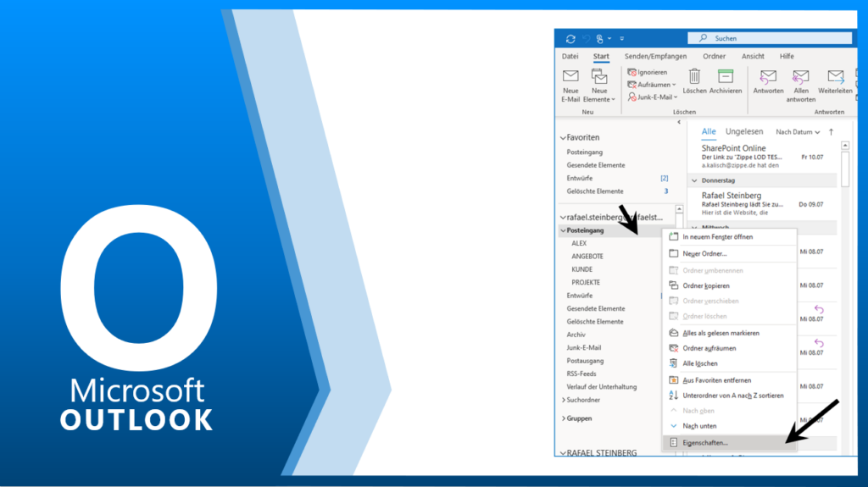This screenshot has height=487, width=868.
Task: Open the Ordner ribbon tab
Action: click(714, 57)
